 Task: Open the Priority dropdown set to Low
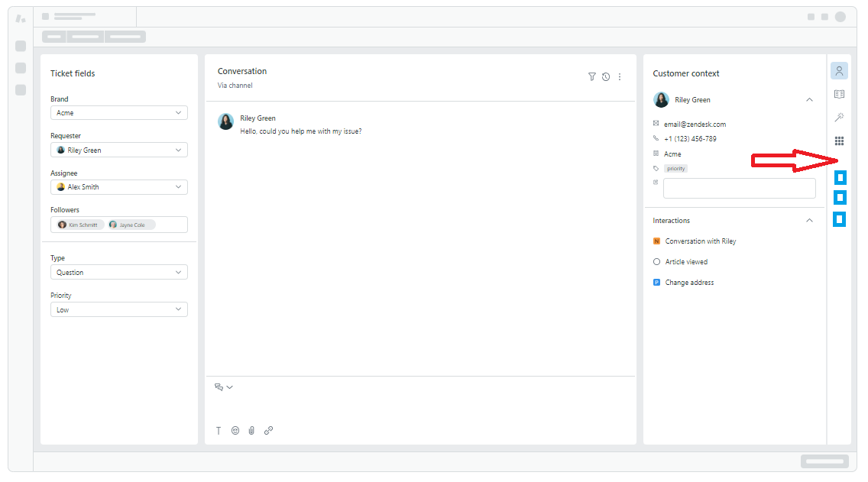[x=118, y=310]
